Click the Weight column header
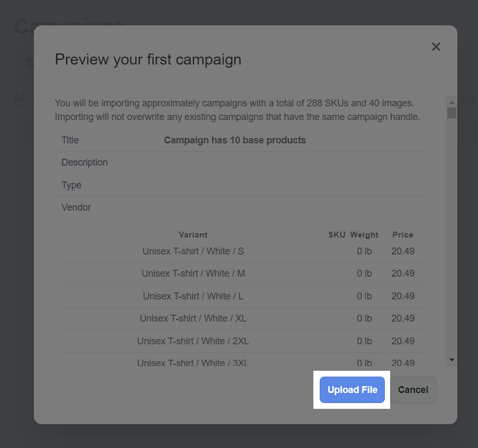The image size is (478, 448). 364,235
